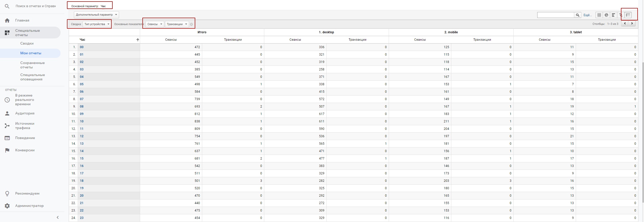
Task: Open Рекомендуем in the sidebar
Action: click(x=27, y=194)
